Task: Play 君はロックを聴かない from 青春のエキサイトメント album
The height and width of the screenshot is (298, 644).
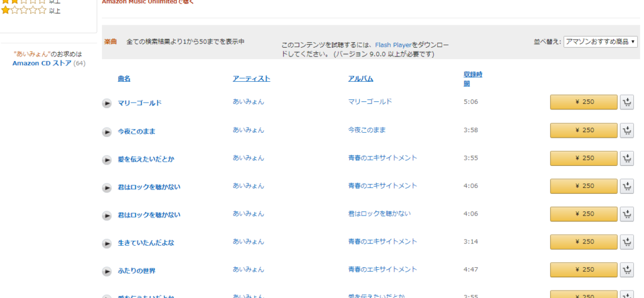Action: [107, 187]
